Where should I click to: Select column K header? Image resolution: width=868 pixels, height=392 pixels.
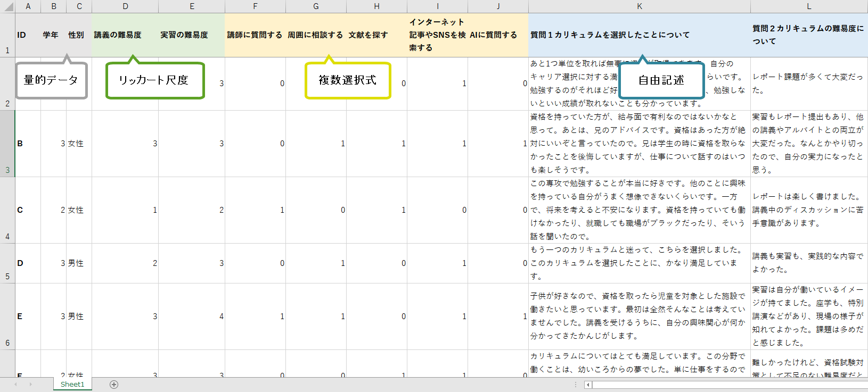[639, 6]
